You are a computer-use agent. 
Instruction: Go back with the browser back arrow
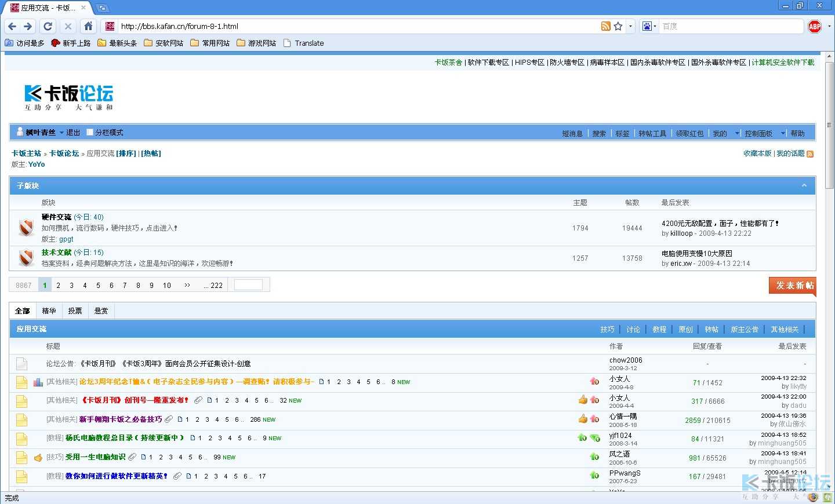coord(12,26)
